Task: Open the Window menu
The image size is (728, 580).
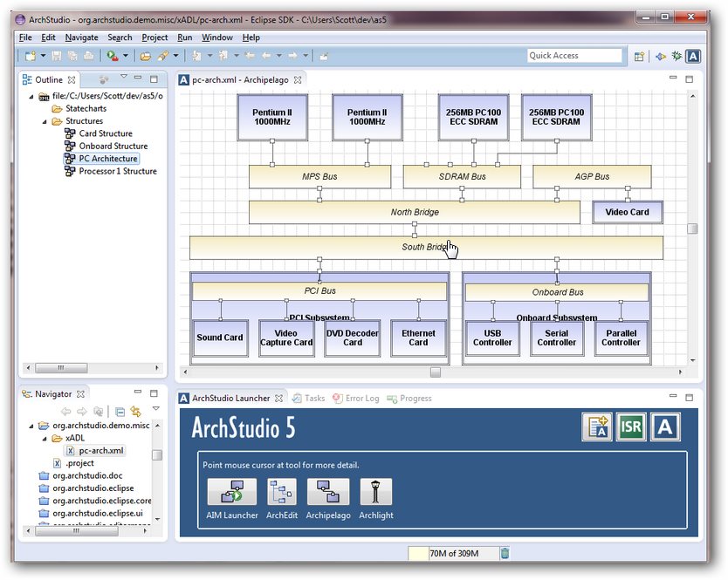Action: click(x=217, y=38)
